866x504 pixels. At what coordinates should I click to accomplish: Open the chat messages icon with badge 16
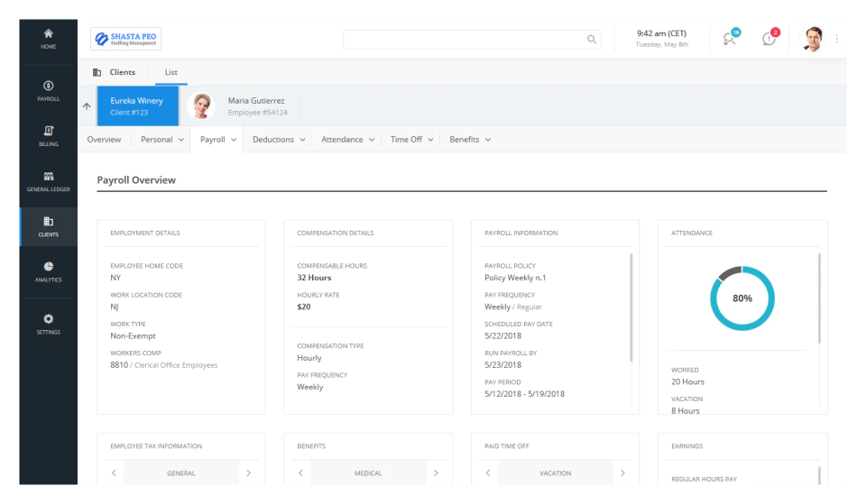[x=730, y=38]
